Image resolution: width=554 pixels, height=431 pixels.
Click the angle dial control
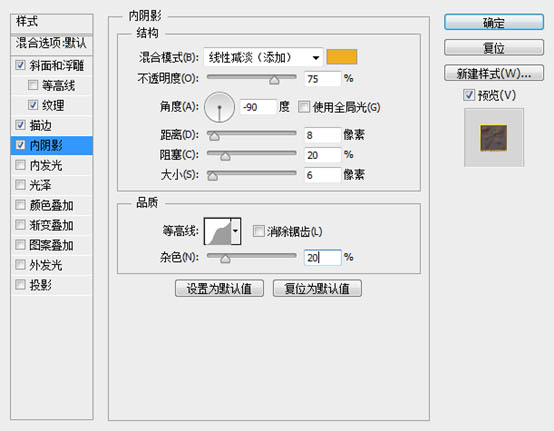coord(219,107)
